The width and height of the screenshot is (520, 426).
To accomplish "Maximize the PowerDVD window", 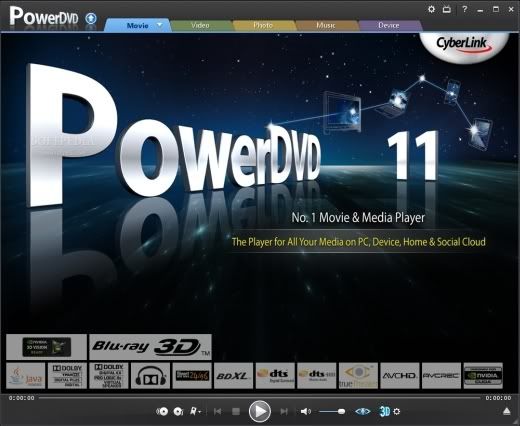I will click(496, 9).
